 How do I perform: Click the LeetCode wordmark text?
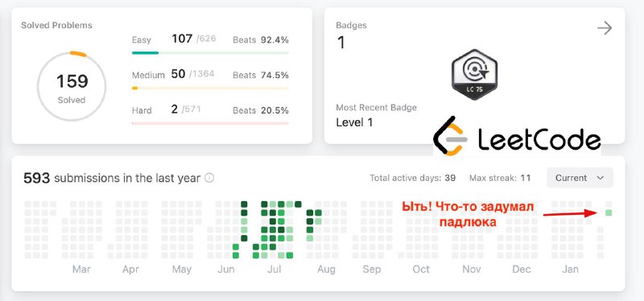pyautogui.click(x=539, y=139)
